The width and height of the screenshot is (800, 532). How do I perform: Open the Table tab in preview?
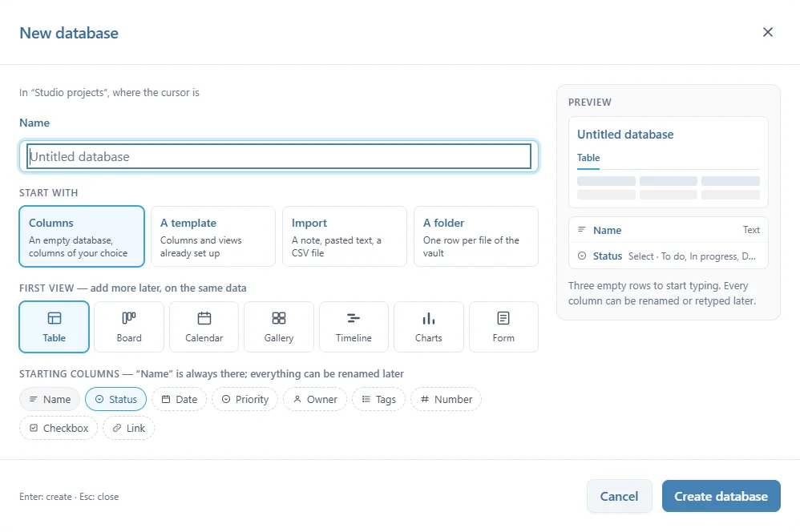(588, 158)
